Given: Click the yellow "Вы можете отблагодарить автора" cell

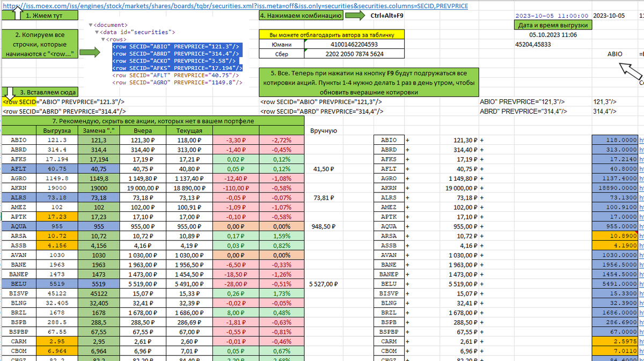Looking at the screenshot, I should tap(332, 35).
